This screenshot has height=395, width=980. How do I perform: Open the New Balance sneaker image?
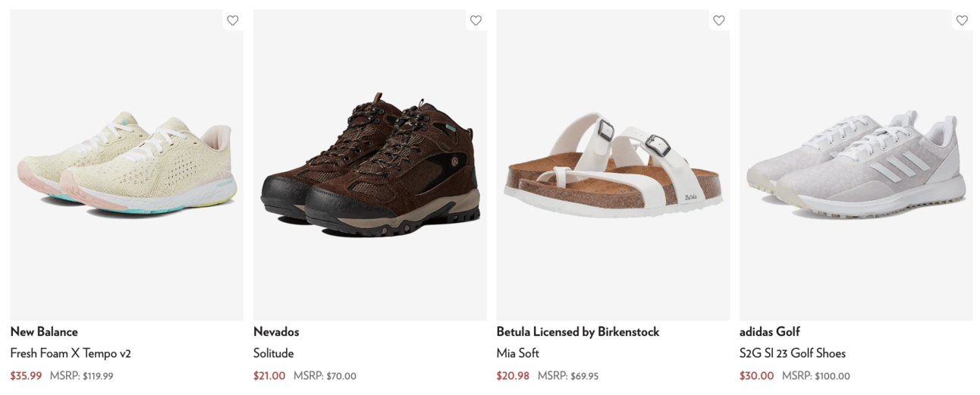[127, 165]
